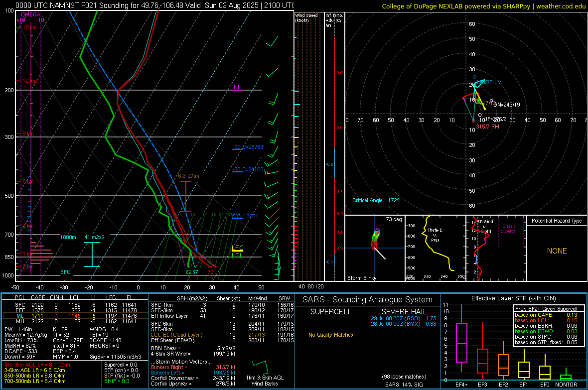Select the highlighted 'ML' parcel row
Screen dimensions: 588x390
[75, 316]
